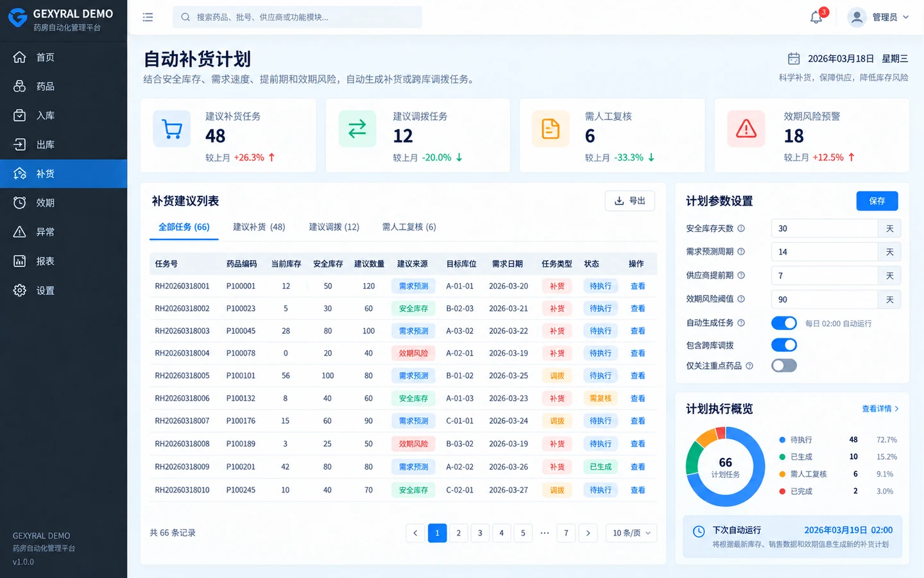This screenshot has width=924, height=578.
Task: Click the shopping cart icon on 建议补货任务 card
Action: [x=172, y=129]
